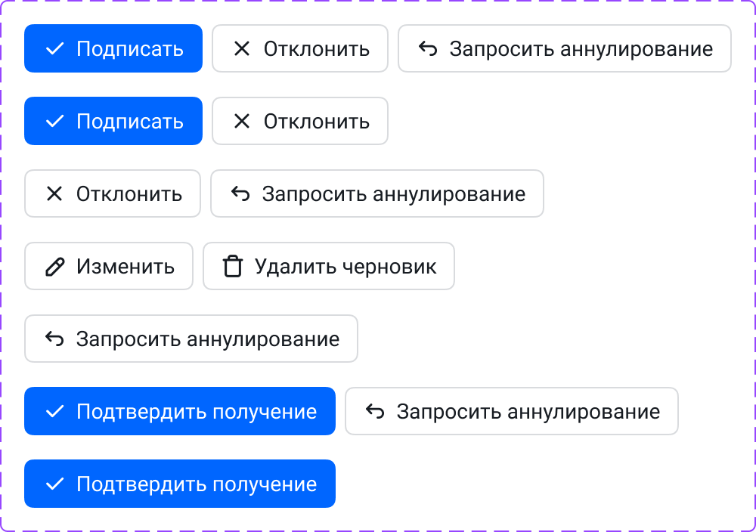Click the Изменить button
The image size is (756, 532).
pyautogui.click(x=109, y=266)
